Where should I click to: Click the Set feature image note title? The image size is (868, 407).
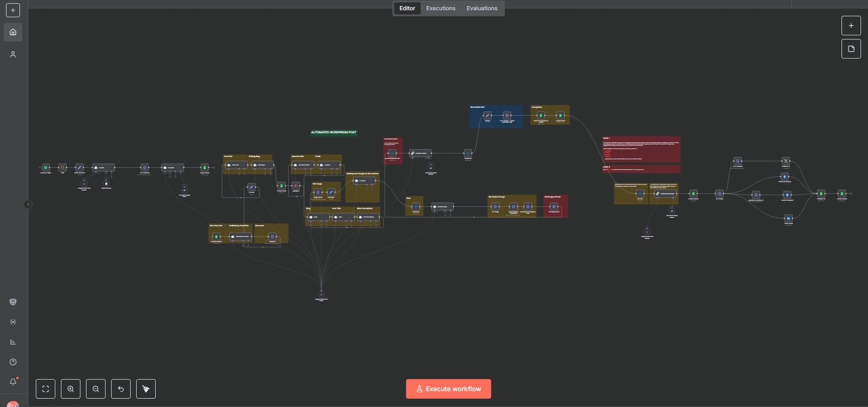pos(497,197)
